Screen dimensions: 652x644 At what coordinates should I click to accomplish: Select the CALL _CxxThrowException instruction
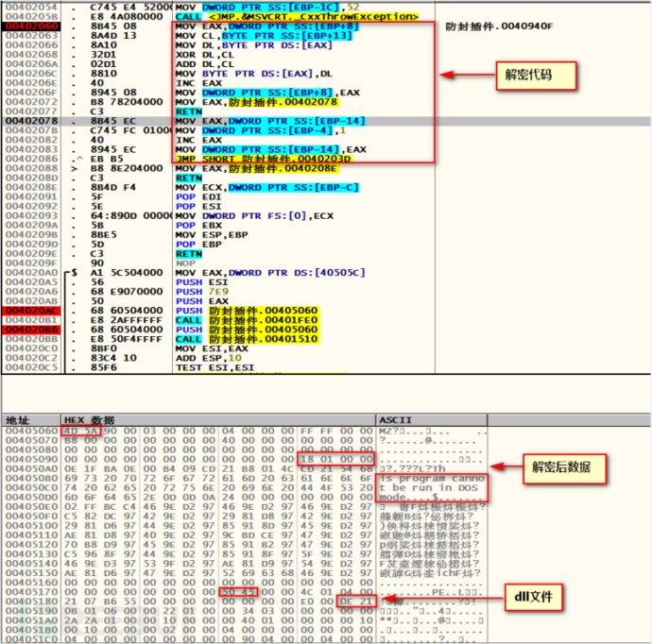[297, 17]
